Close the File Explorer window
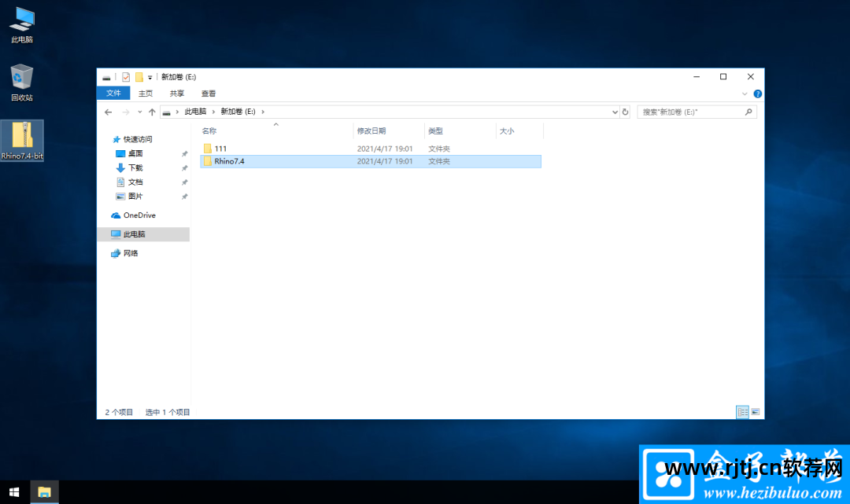Viewport: 850px width, 504px height. pyautogui.click(x=750, y=77)
